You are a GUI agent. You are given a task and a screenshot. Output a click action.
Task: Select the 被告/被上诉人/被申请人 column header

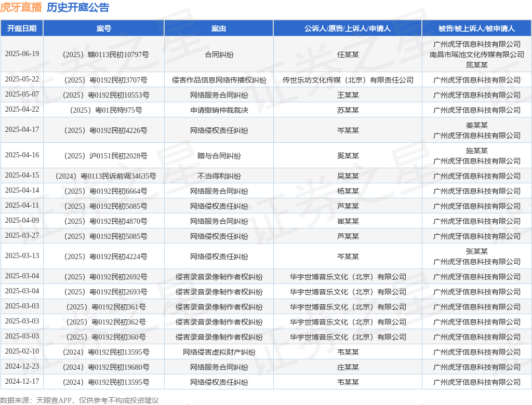[x=477, y=29]
